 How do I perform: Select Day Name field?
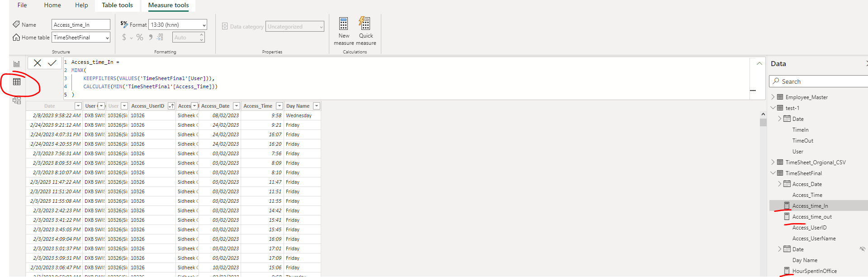[x=805, y=260]
